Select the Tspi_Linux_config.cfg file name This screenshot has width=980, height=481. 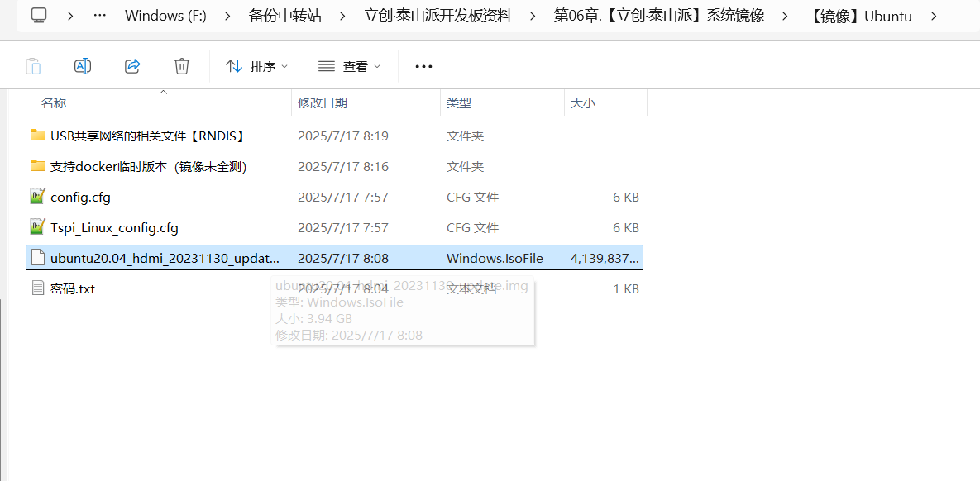click(x=114, y=228)
